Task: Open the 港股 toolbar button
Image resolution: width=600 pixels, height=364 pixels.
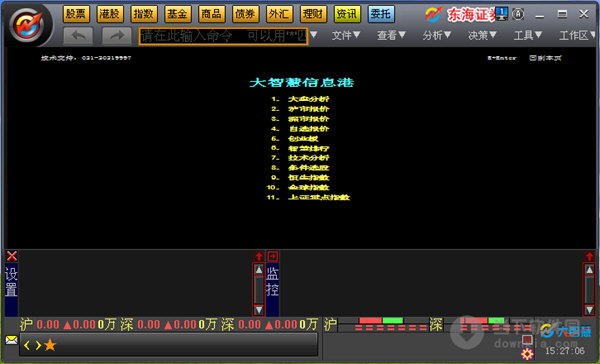Action: point(110,14)
